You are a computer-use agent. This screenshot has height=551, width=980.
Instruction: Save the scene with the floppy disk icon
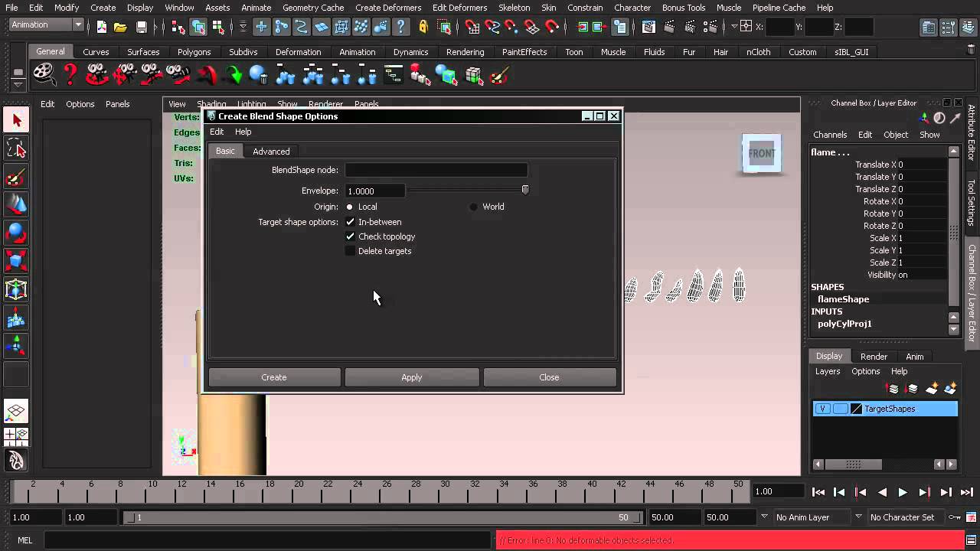click(141, 27)
